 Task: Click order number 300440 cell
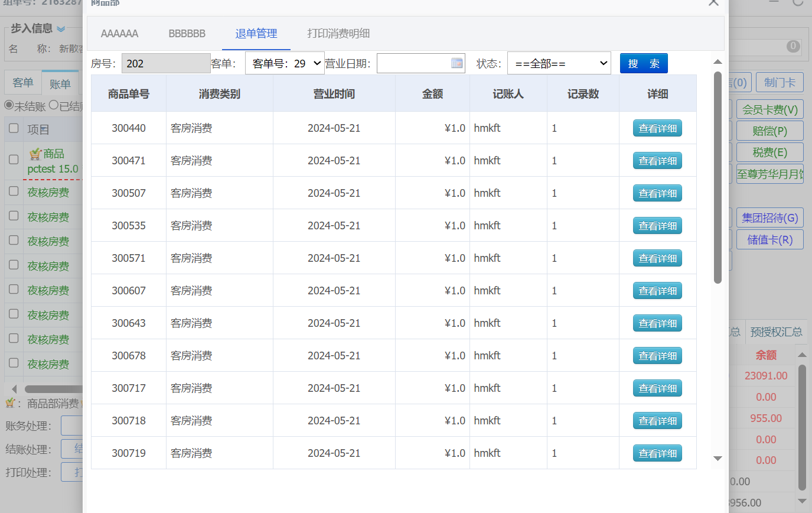tap(129, 128)
